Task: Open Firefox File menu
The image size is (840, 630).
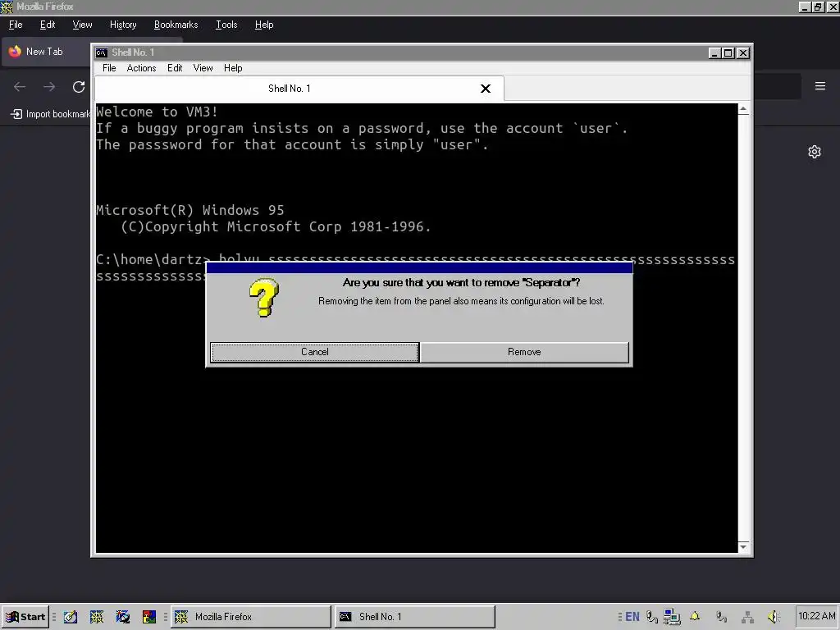Action: (x=16, y=25)
